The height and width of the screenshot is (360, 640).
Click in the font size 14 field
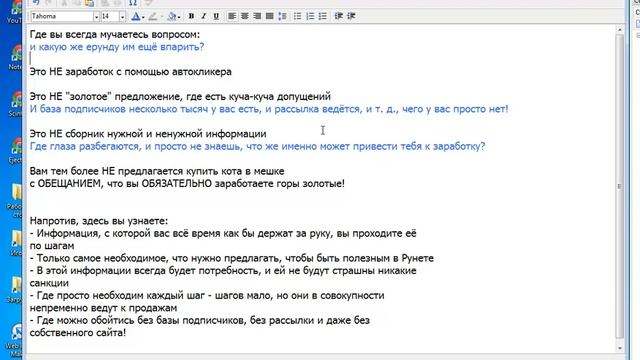(109, 16)
